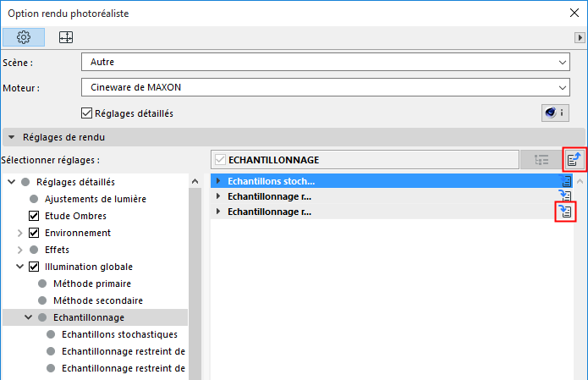This screenshot has height=380, width=588.
Task: Click jump icon on second Echantillonnage r... row
Action: [x=565, y=212]
